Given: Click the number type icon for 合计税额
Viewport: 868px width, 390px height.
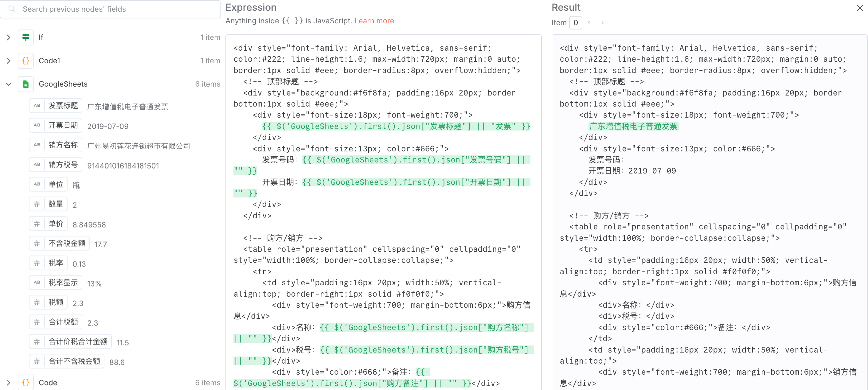Looking at the screenshot, I should click(37, 322).
